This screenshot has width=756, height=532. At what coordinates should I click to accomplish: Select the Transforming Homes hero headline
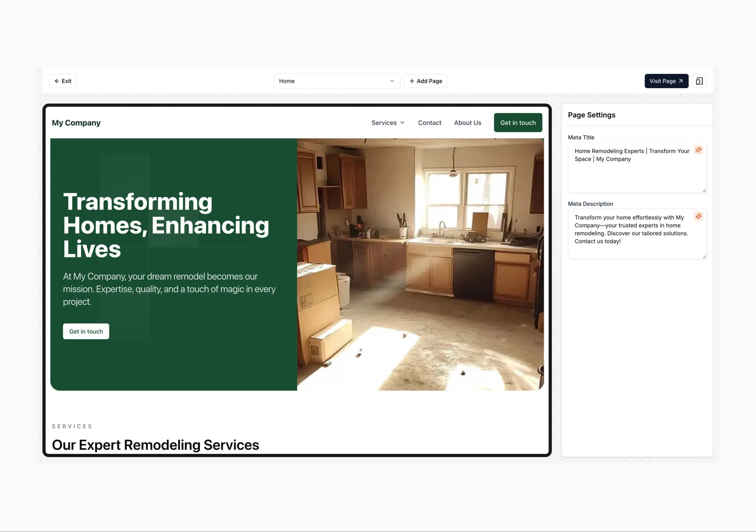165,225
